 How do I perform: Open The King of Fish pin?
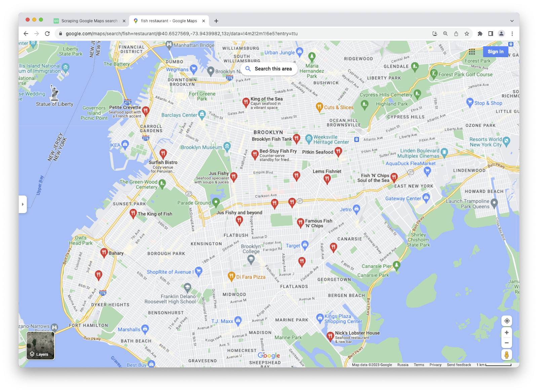coord(133,214)
